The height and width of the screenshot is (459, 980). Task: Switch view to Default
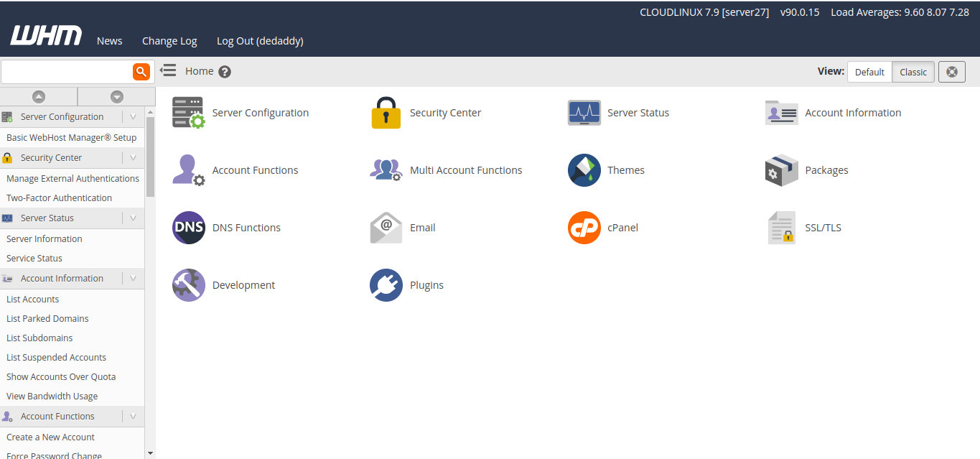coord(869,72)
